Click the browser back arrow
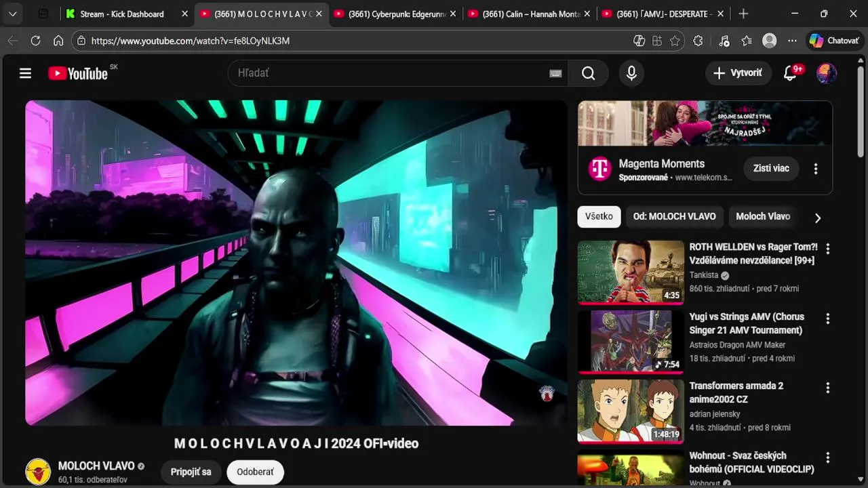The height and width of the screenshot is (488, 868). click(13, 41)
